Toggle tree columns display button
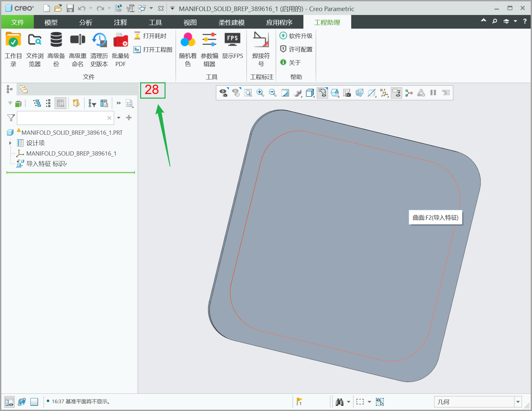Screen dimensions: 532x411 [60, 103]
